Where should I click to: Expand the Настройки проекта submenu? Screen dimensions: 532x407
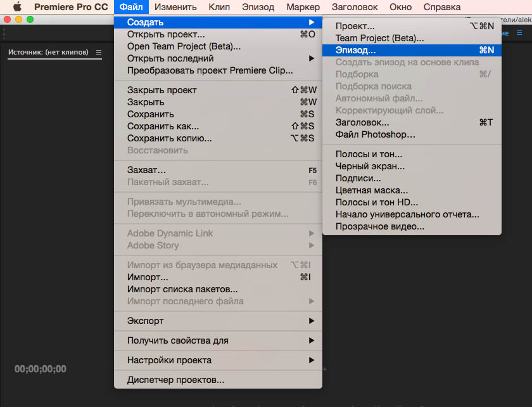click(218, 360)
